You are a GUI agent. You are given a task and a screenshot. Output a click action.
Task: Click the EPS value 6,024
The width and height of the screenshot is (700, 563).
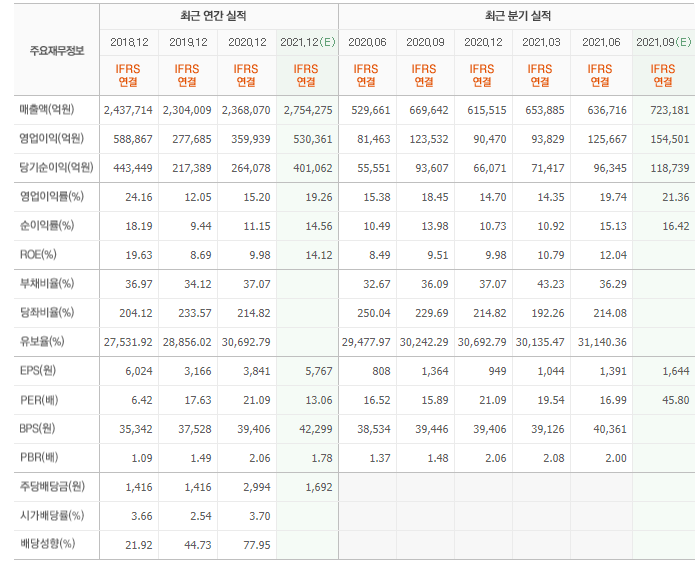[x=139, y=371]
